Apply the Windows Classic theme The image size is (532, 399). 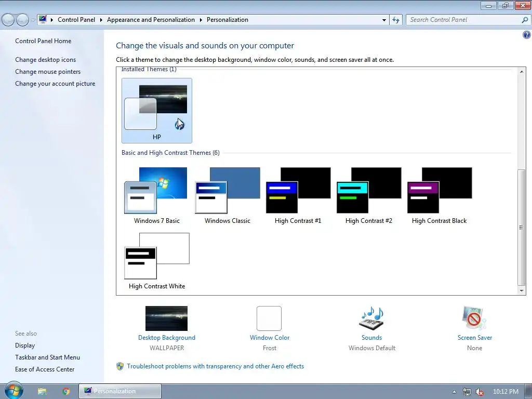point(228,195)
